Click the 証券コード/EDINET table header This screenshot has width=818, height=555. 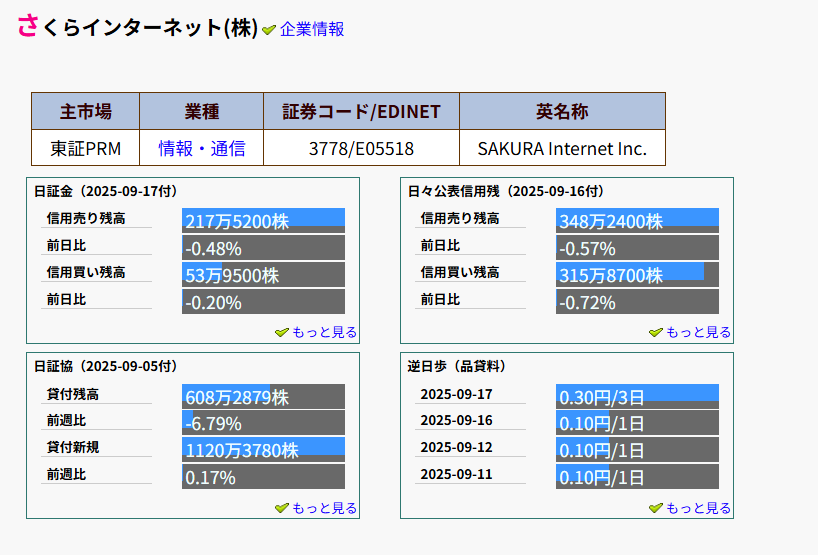[x=361, y=111]
